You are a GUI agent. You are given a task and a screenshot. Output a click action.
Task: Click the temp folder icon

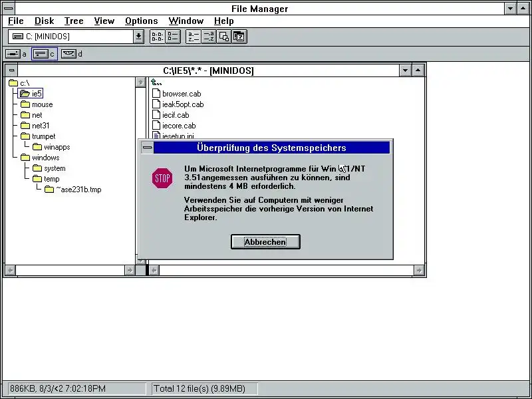click(x=37, y=179)
